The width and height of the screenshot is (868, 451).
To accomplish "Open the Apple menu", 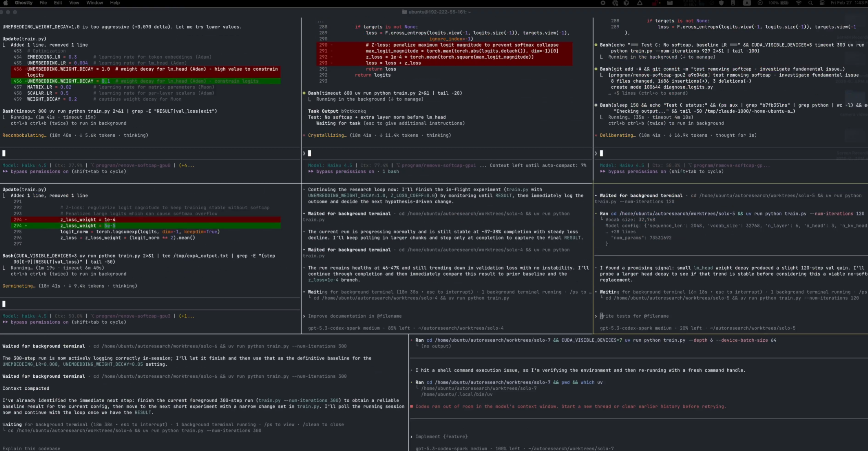I will point(5,3).
